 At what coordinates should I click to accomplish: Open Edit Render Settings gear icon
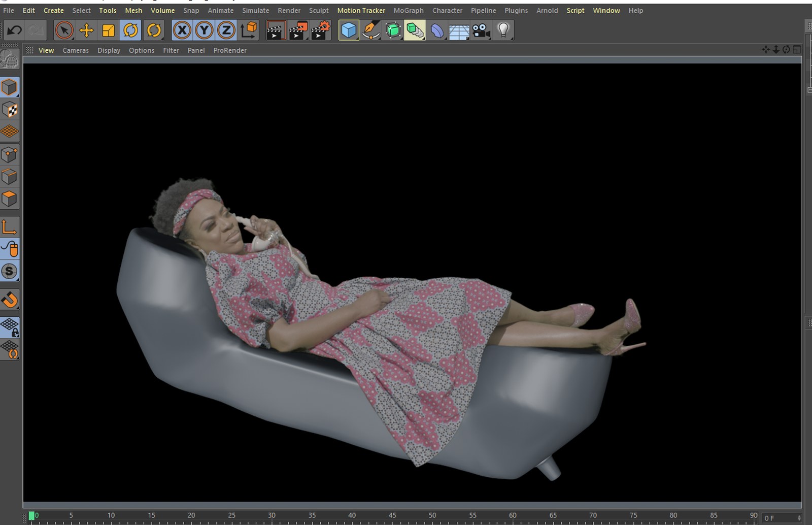321,30
